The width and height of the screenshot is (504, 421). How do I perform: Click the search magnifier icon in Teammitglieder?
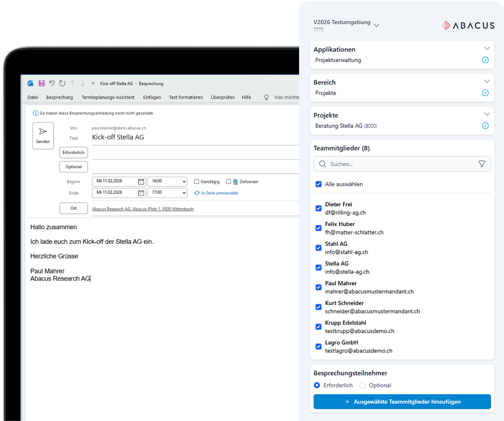pos(322,164)
